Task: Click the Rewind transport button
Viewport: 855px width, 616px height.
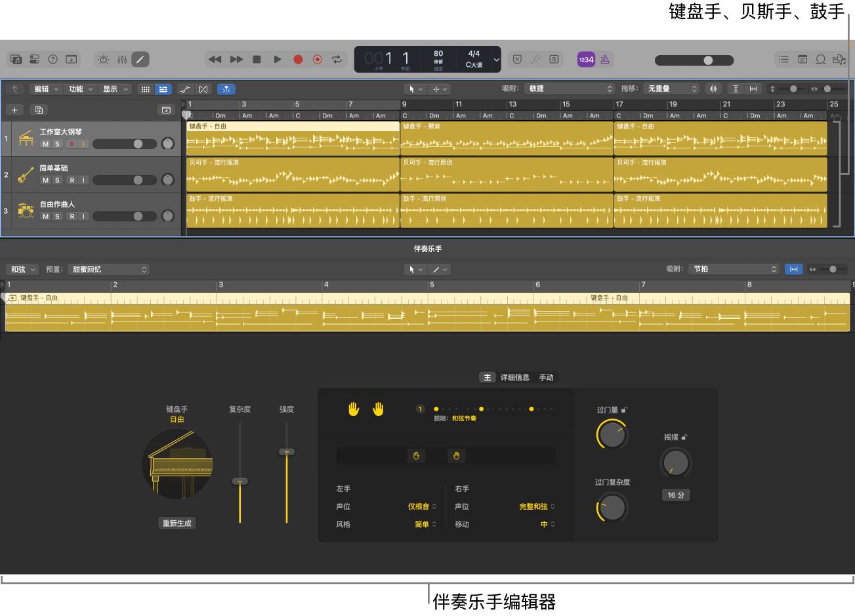Action: click(x=215, y=59)
